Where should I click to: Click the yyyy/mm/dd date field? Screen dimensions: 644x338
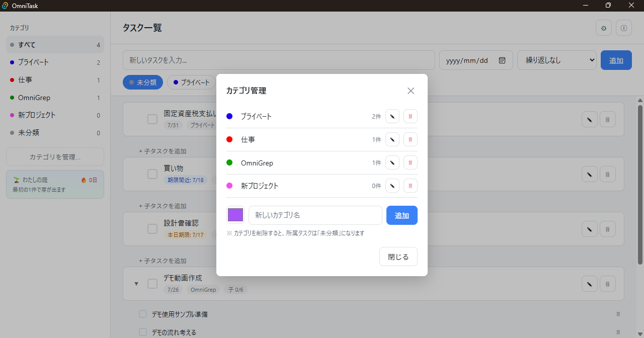(x=476, y=60)
